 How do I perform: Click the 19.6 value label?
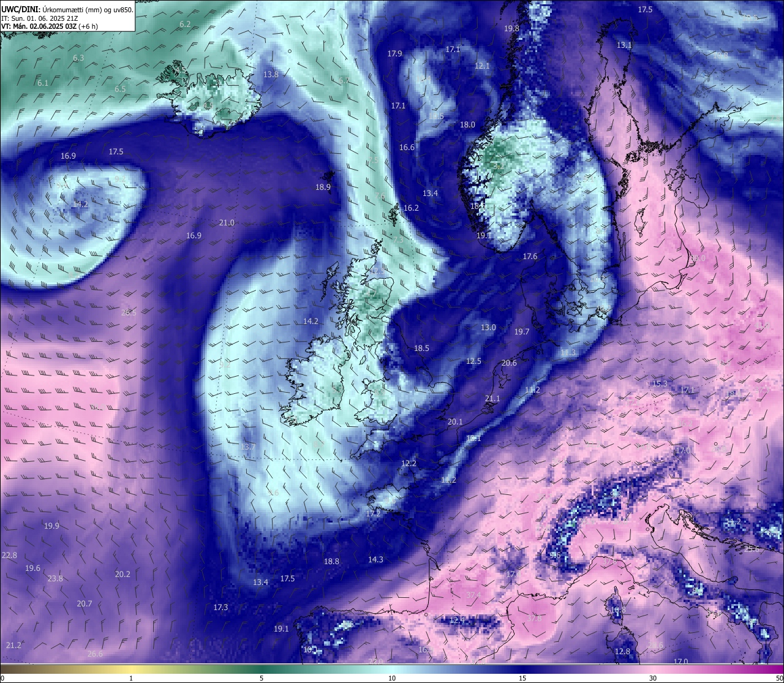point(32,568)
